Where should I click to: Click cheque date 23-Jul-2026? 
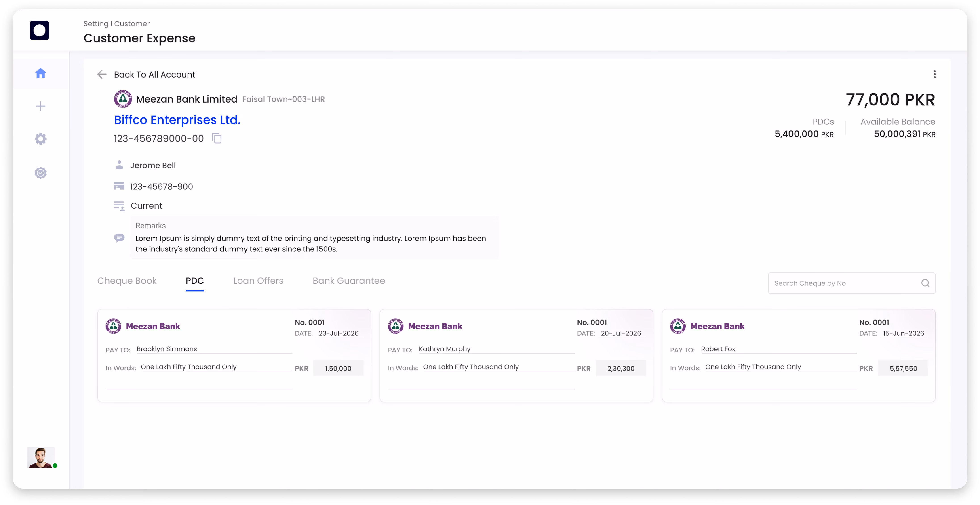click(x=339, y=333)
